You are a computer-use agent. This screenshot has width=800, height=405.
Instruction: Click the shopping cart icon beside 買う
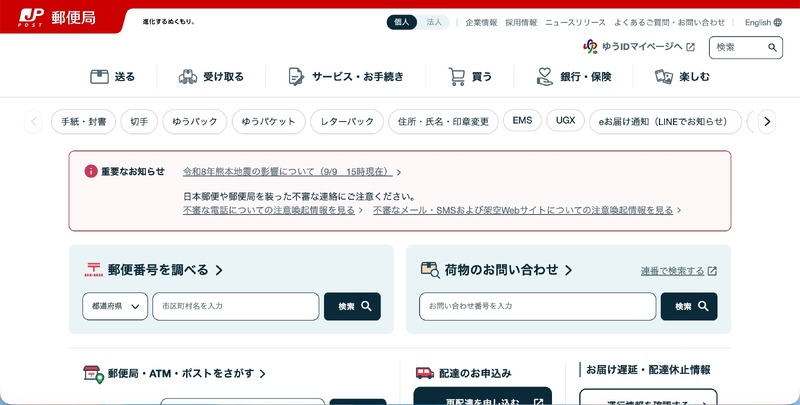457,77
